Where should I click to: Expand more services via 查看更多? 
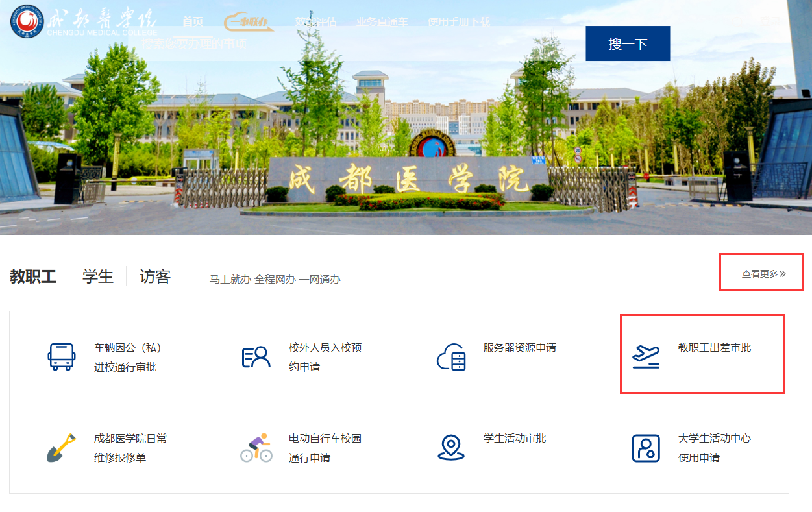763,274
